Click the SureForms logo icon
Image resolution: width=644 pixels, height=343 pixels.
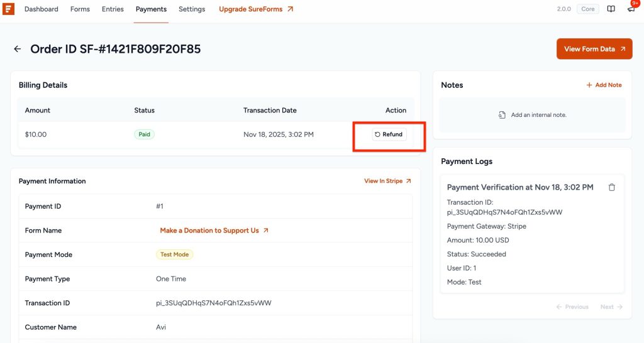[9, 9]
